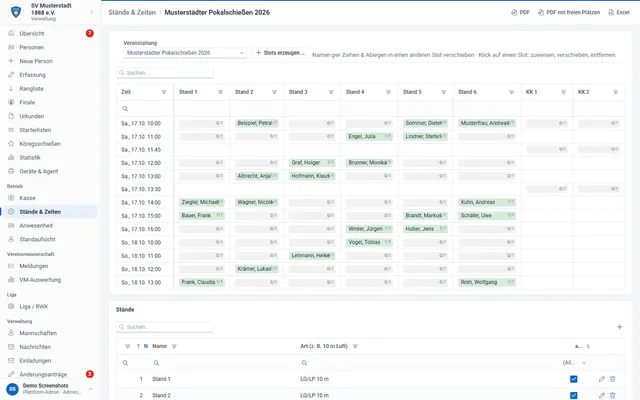The width and height of the screenshot is (640, 400).
Task: Select the Vogel, Tobias slot
Action: 369,242
